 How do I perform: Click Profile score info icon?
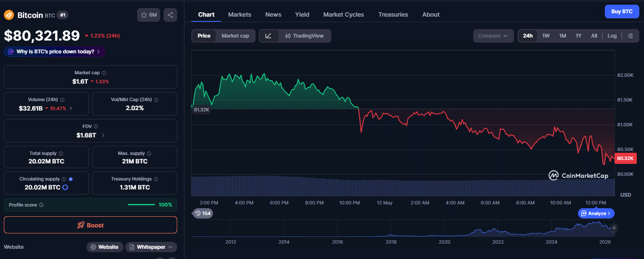(41, 205)
